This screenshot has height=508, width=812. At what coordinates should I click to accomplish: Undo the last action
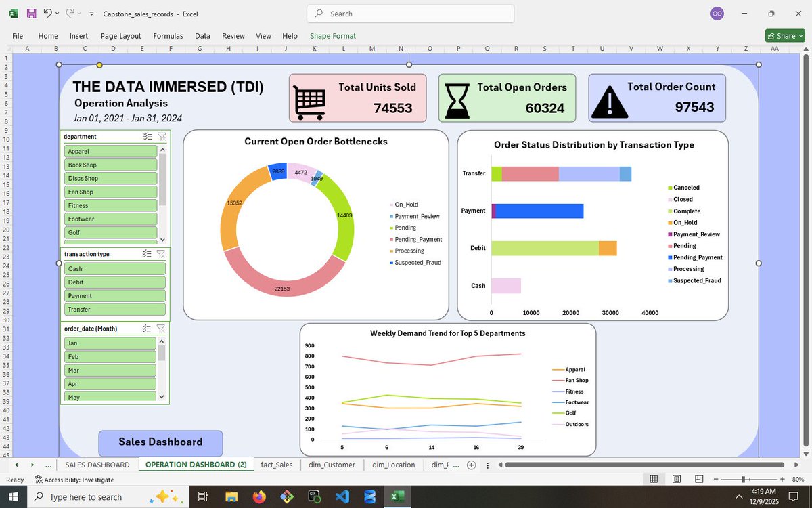(x=47, y=13)
